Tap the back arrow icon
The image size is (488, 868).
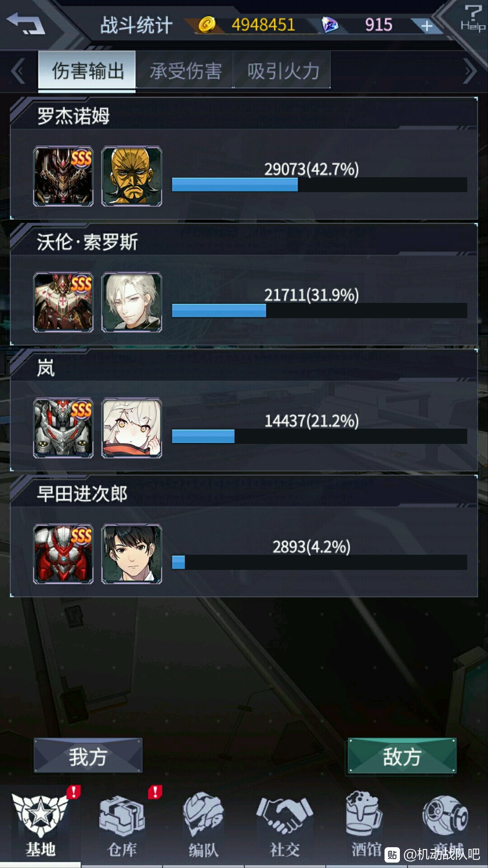(x=25, y=24)
